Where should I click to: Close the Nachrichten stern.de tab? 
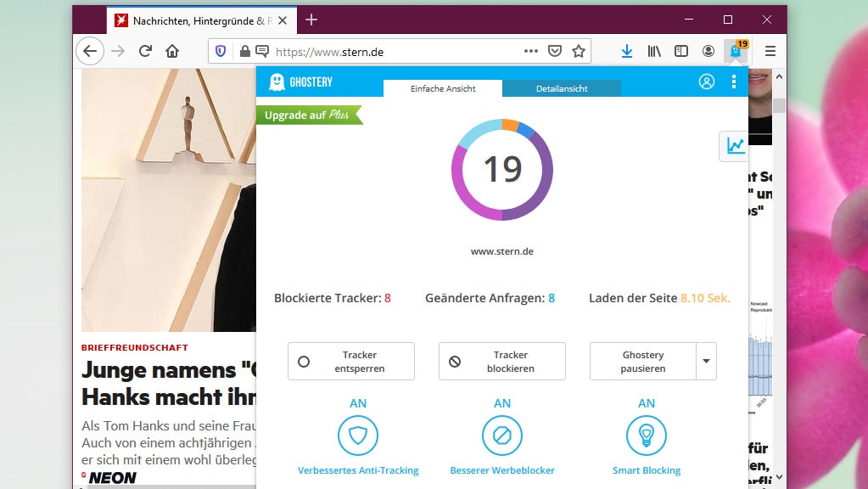[x=283, y=20]
